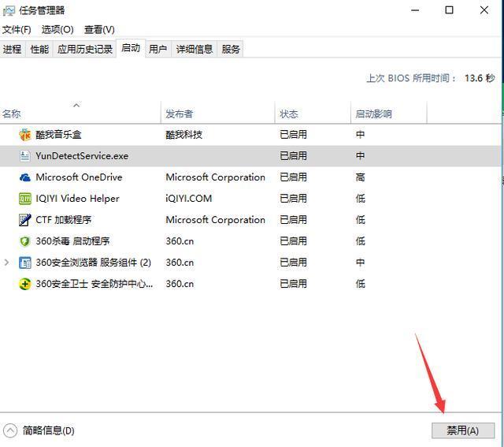Click the IQIYI Video Helper icon
504x447 pixels.
pos(25,199)
